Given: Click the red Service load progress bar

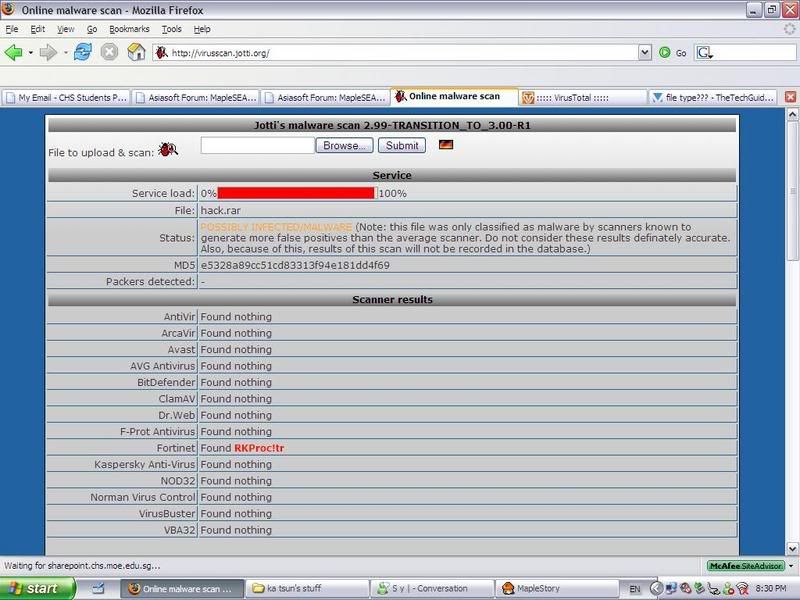Looking at the screenshot, I should point(296,193).
